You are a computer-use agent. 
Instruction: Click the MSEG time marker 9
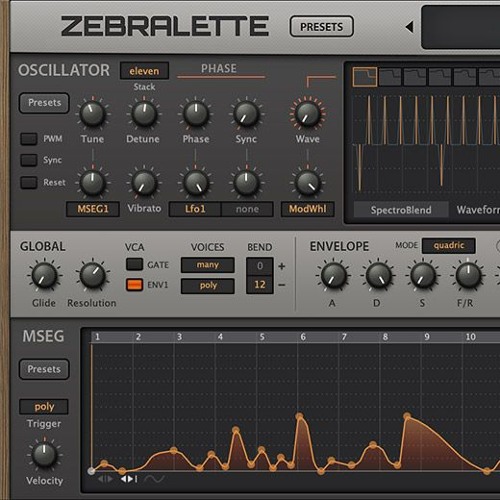(427, 337)
